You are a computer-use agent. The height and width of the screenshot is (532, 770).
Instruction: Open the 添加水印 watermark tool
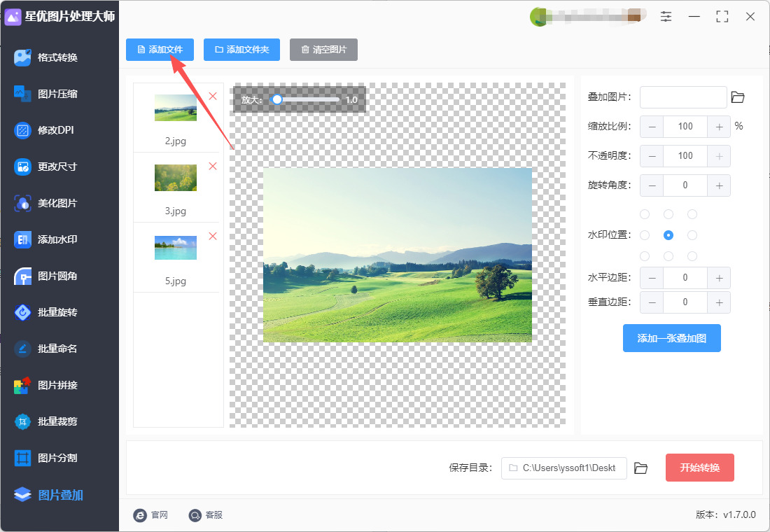46,239
